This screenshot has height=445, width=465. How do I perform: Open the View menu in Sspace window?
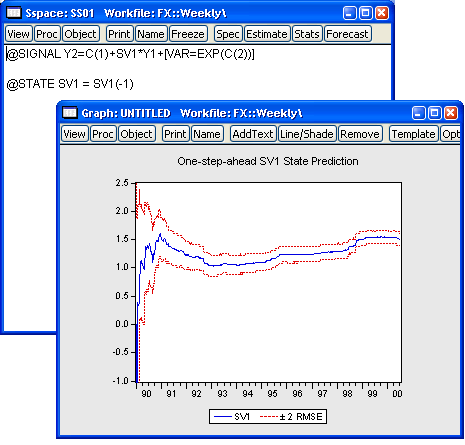[x=19, y=34]
